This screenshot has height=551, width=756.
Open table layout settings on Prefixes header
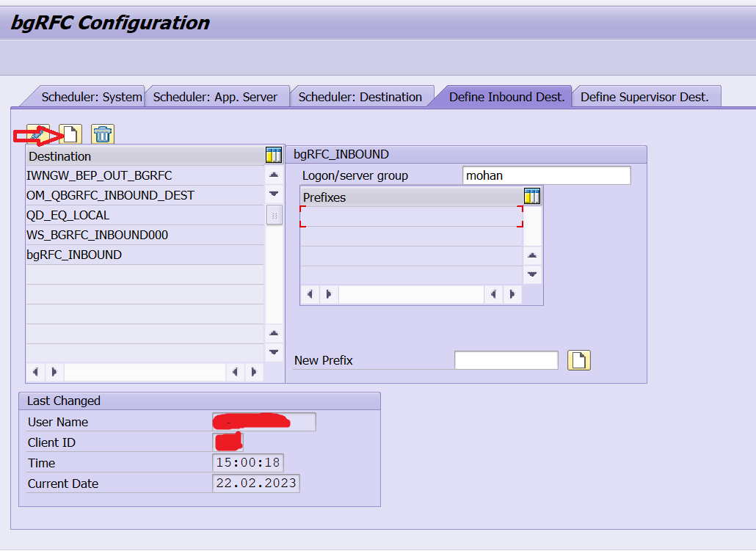click(531, 196)
